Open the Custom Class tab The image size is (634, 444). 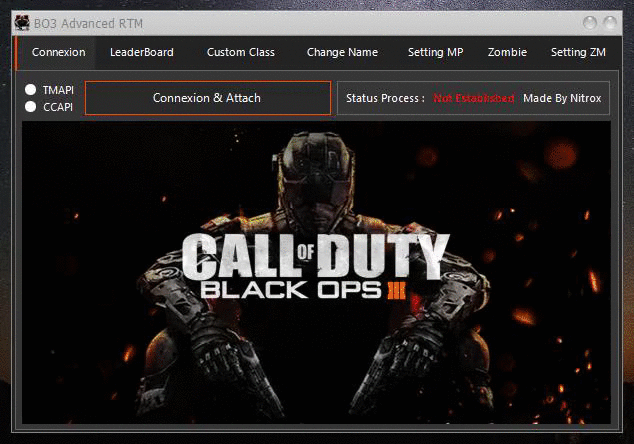tap(241, 53)
